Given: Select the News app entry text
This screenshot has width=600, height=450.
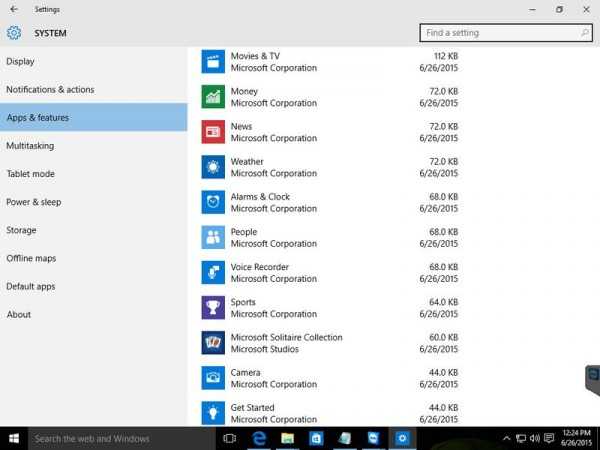Looking at the screenshot, I should (241, 126).
